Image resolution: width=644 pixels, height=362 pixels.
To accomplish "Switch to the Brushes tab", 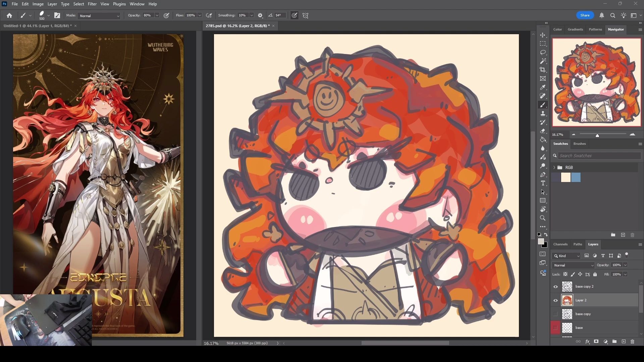I will (x=579, y=144).
